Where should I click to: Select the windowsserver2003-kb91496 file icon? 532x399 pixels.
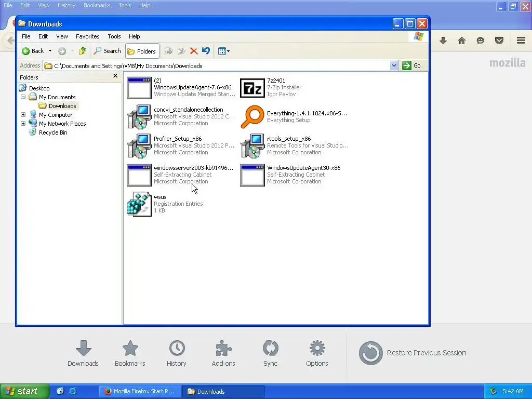139,175
